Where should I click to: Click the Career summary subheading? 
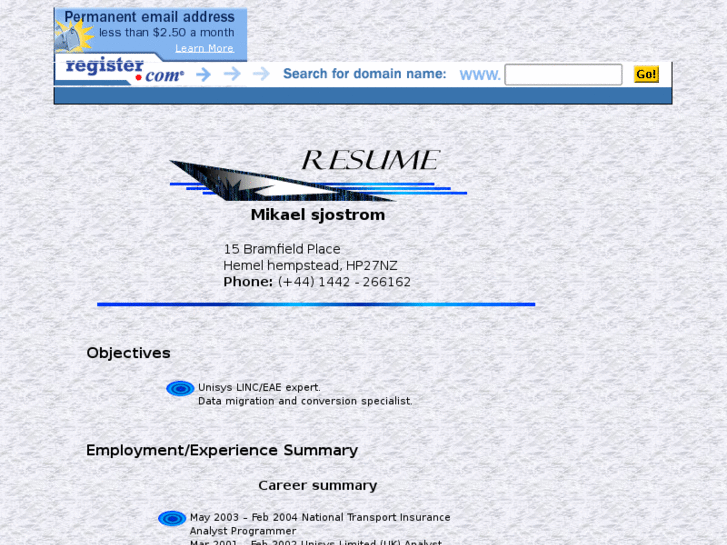[x=318, y=486]
